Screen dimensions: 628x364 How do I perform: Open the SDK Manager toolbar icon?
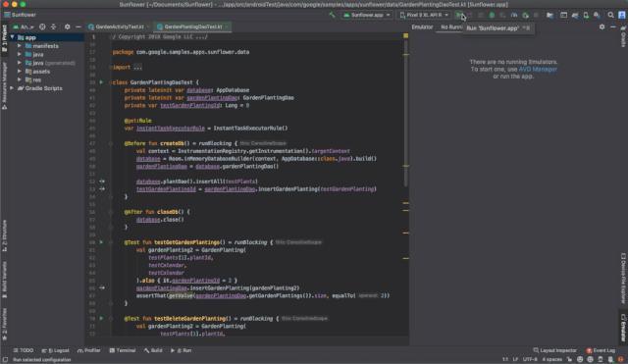[x=597, y=15]
